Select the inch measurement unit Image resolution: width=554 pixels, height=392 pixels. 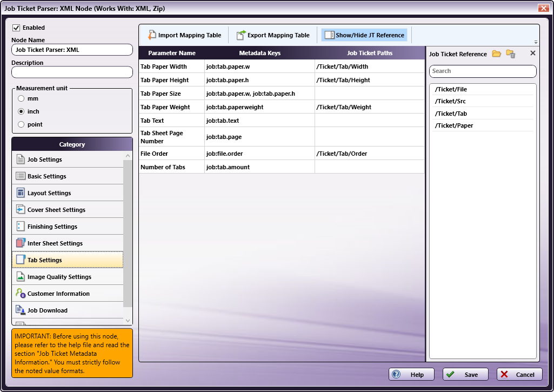[21, 111]
